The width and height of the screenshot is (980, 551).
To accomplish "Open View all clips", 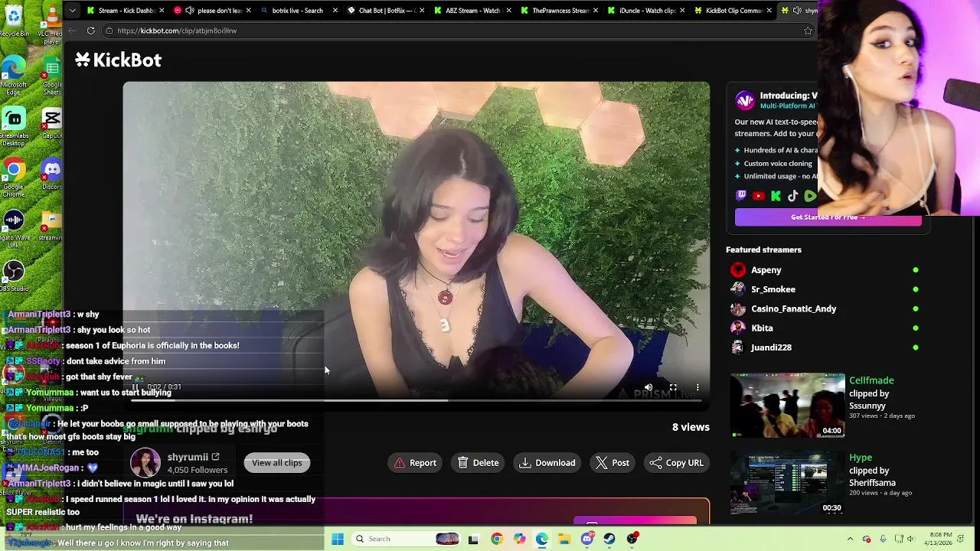I will 276,463.
